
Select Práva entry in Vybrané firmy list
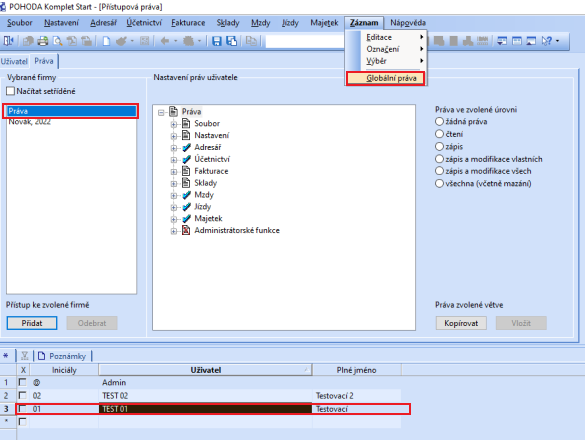point(72,111)
